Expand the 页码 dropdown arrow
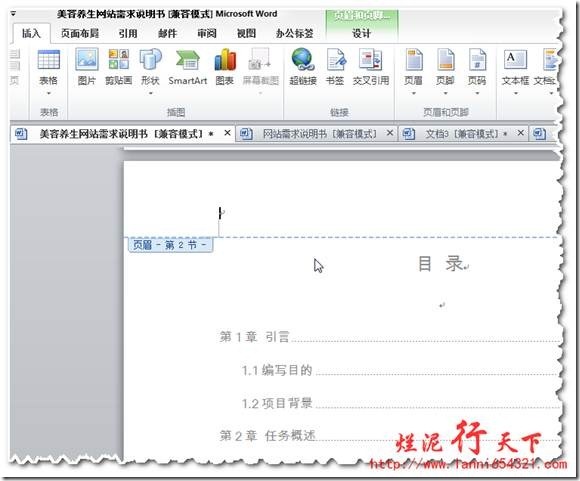 477,93
